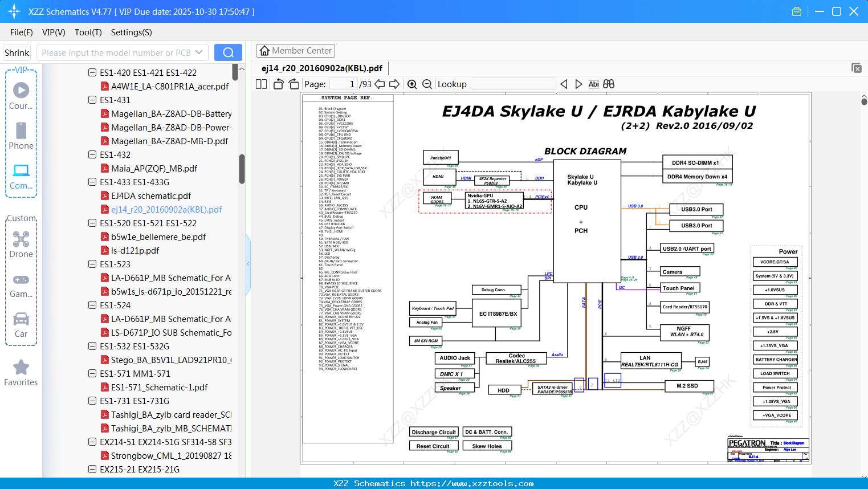Viewport: 868px width, 489px height.
Task: Open the File(F) menu
Action: pos(22,32)
